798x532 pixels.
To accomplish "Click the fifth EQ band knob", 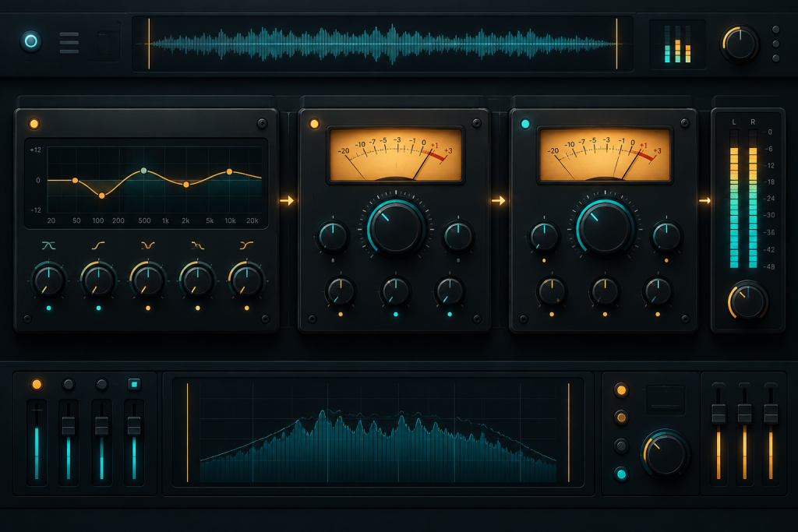I will point(246,280).
